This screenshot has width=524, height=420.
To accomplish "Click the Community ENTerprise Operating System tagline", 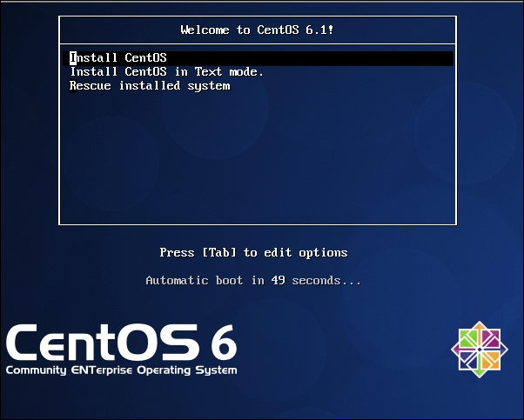I will click(x=122, y=370).
